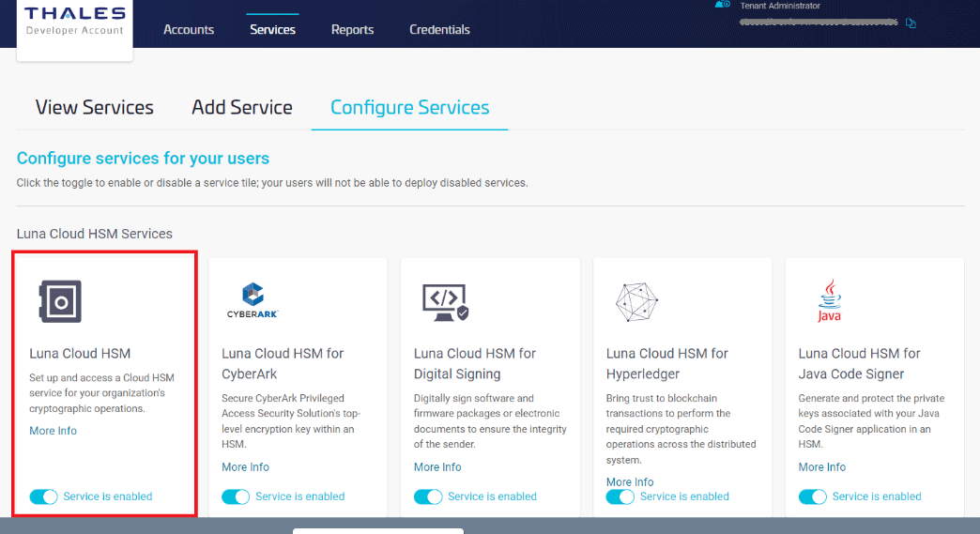Click the Tenant Administrator user icon
Image resolution: width=980 pixels, height=534 pixels.
tap(722, 6)
